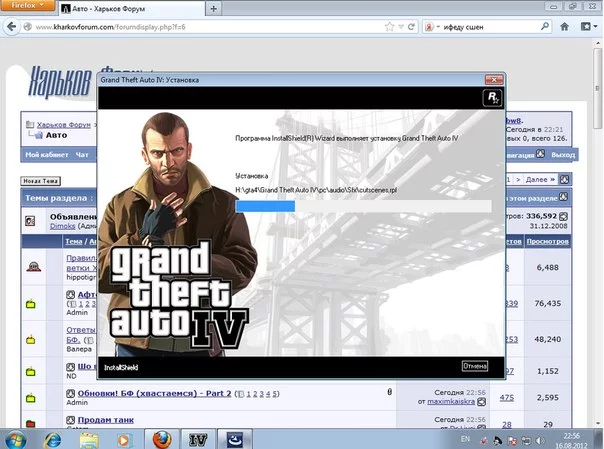Expand the navigation dropdown icon left of Выход
The width and height of the screenshot is (604, 449).
(x=540, y=154)
